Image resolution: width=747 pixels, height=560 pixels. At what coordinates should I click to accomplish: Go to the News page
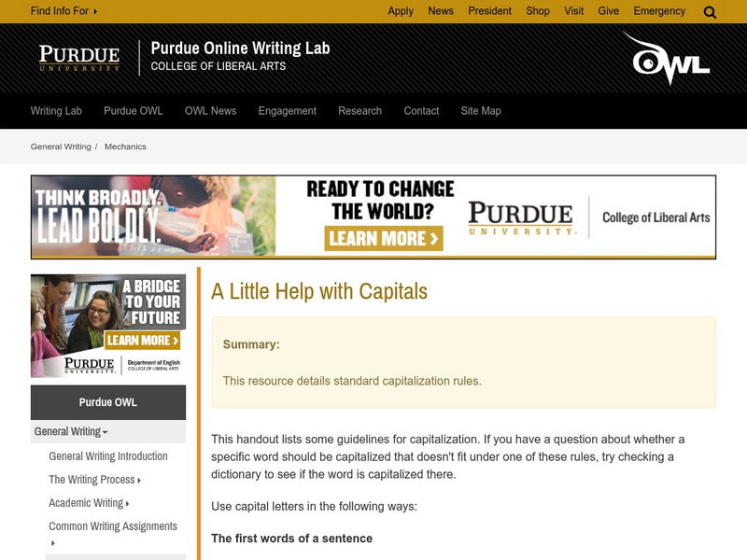tap(441, 11)
